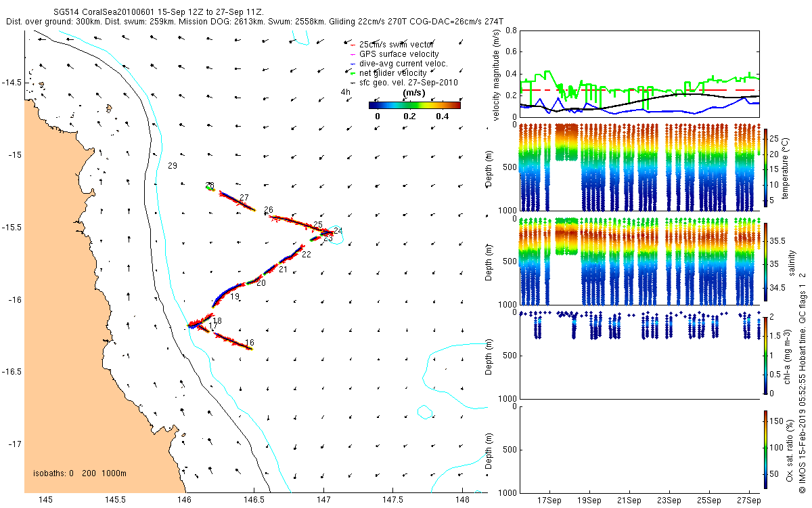Click the temperature colorbar
This screenshot has width=812, height=508.
coord(766,167)
